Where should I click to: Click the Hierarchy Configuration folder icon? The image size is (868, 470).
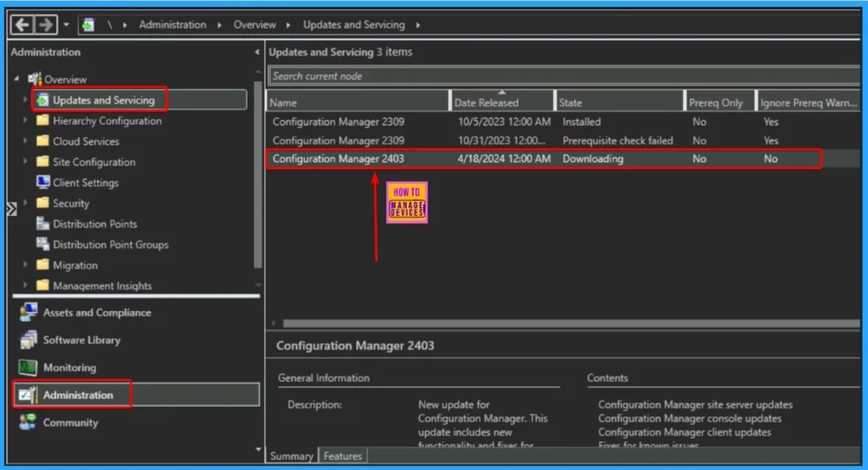coord(42,120)
